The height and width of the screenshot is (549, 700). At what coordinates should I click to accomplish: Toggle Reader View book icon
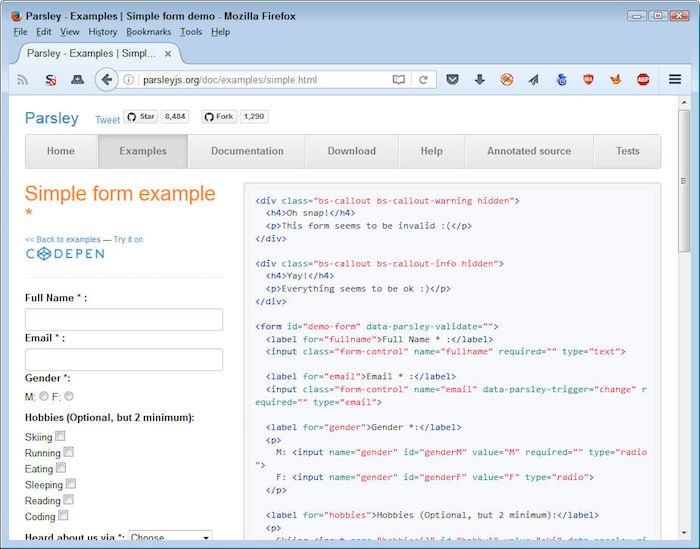tap(399, 80)
